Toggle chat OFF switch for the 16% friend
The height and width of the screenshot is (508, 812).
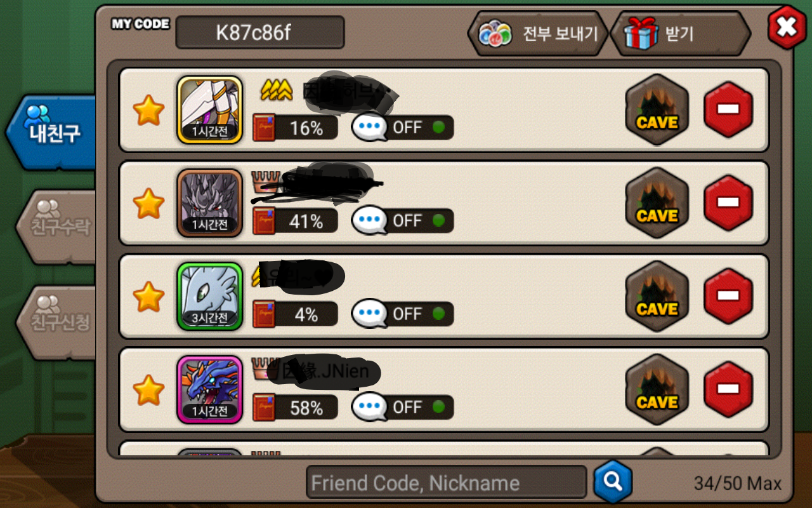click(x=403, y=128)
